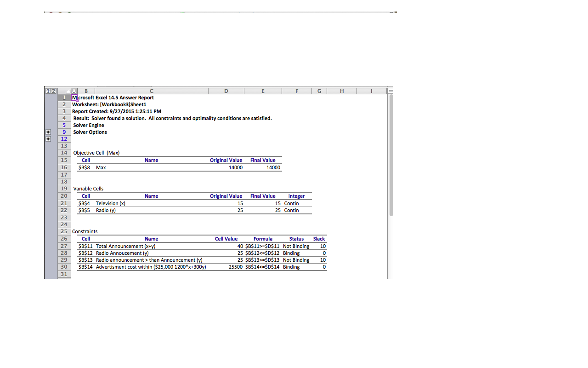Click the 'Solver Engine' cell

coord(89,125)
